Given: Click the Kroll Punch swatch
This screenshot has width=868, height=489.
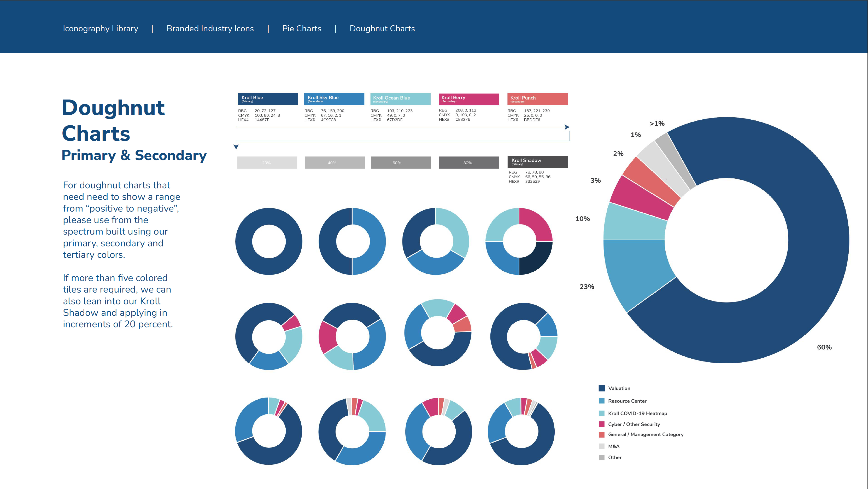Looking at the screenshot, I should click(537, 99).
